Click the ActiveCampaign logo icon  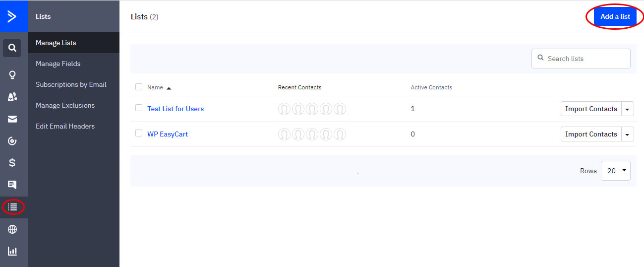click(12, 16)
